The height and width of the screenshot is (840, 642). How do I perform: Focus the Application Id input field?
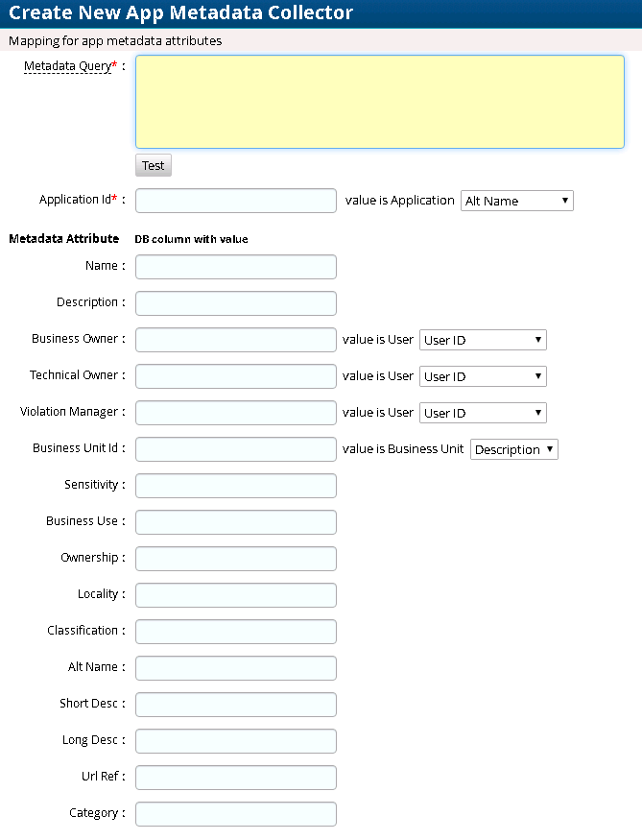236,201
